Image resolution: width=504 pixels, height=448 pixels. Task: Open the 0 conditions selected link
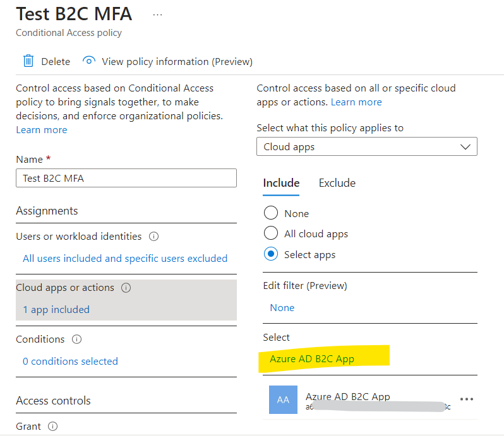(70, 362)
